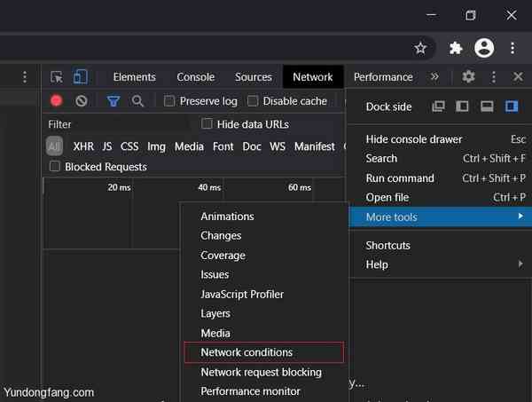Select Network conditions
Screen dimensions: 532x402
(x=263, y=352)
